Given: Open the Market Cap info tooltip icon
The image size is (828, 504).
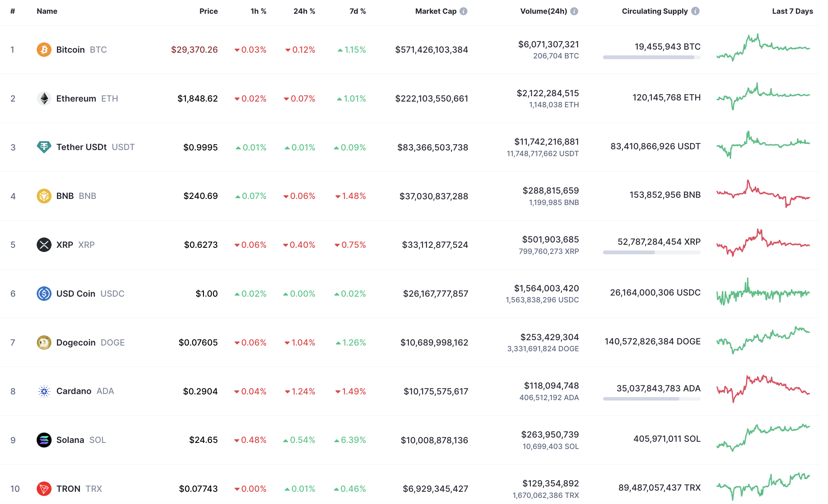Looking at the screenshot, I should coord(463,11).
